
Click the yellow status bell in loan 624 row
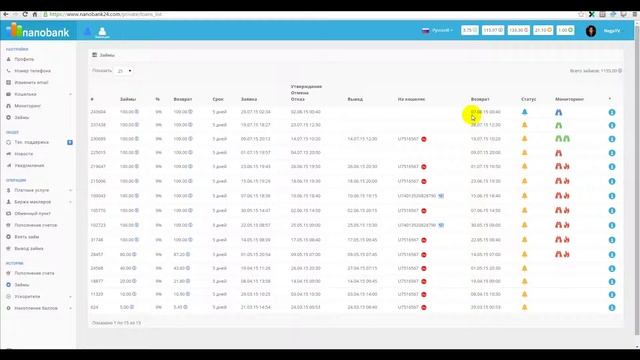click(524, 307)
